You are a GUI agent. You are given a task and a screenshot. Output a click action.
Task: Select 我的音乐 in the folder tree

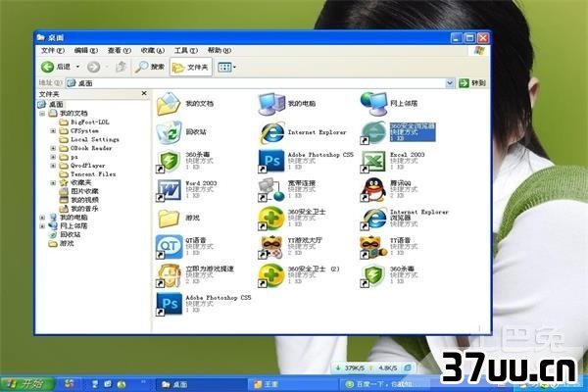[x=84, y=209]
